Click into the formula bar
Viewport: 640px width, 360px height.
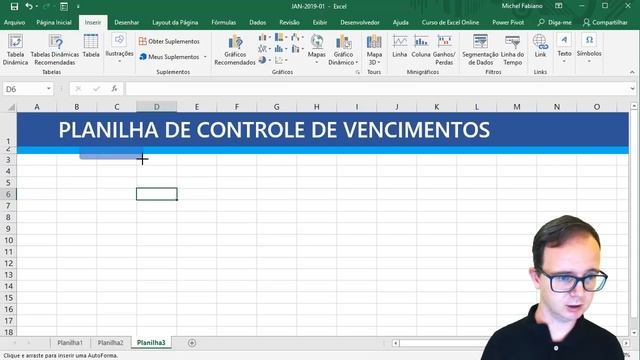pos(378,89)
